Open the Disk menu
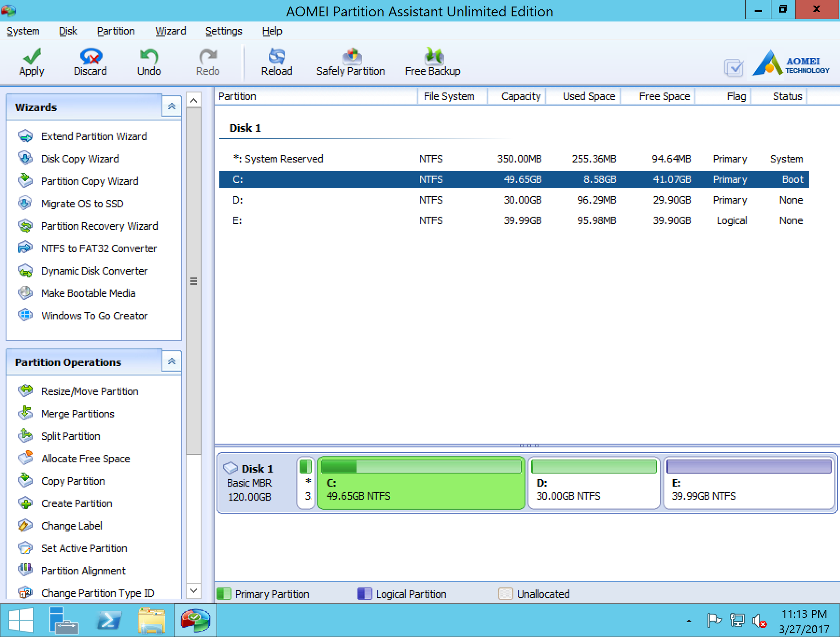 tap(68, 31)
